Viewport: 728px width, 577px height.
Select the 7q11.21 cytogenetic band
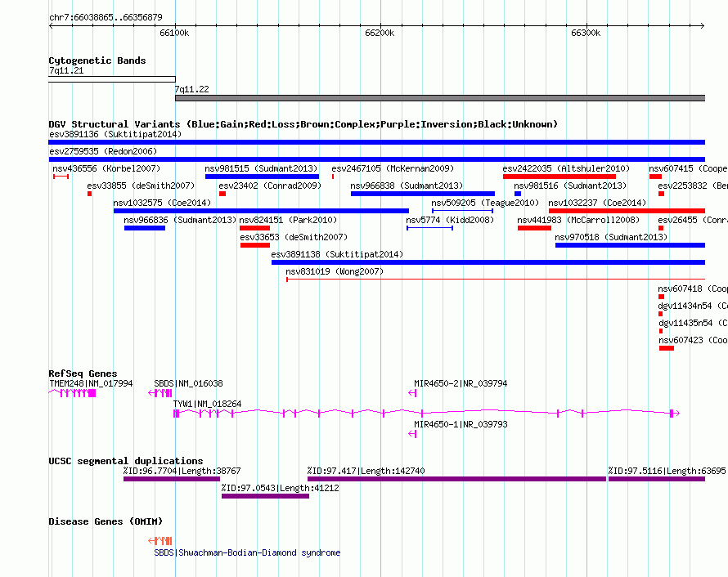coord(112,79)
